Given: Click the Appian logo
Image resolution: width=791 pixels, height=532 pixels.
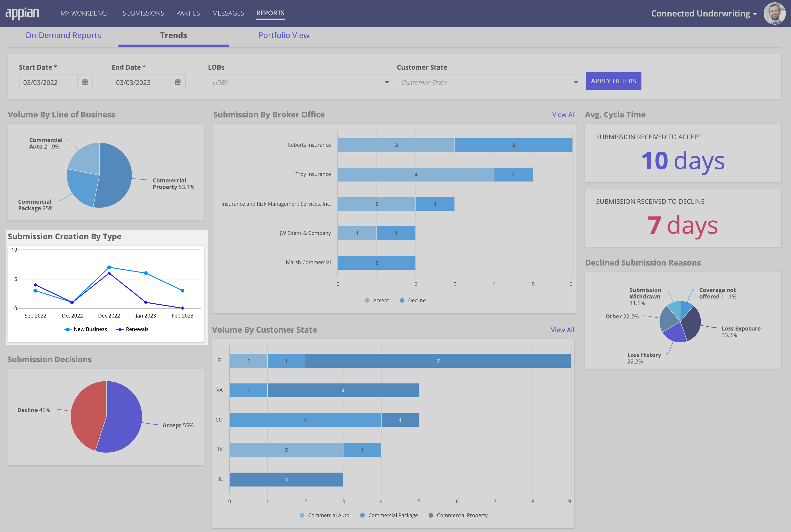Looking at the screenshot, I should 22,13.
